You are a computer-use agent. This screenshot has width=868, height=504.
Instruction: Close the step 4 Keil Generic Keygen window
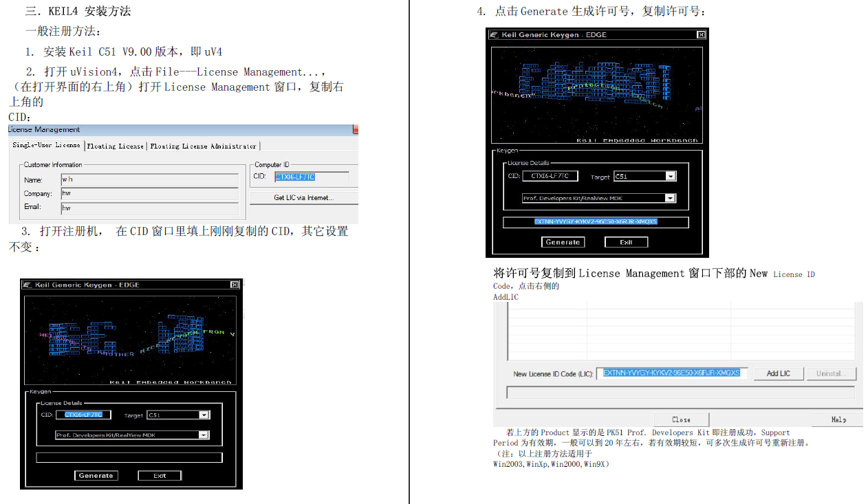701,34
